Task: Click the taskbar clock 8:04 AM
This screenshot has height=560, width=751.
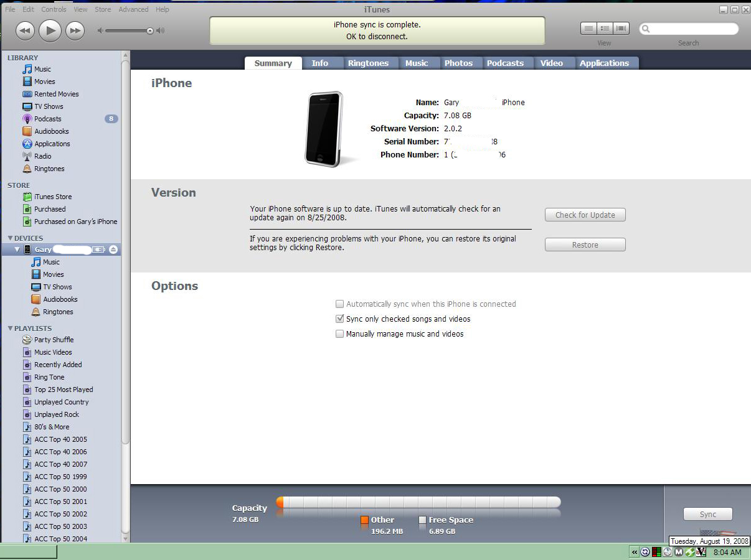Action: pos(727,552)
